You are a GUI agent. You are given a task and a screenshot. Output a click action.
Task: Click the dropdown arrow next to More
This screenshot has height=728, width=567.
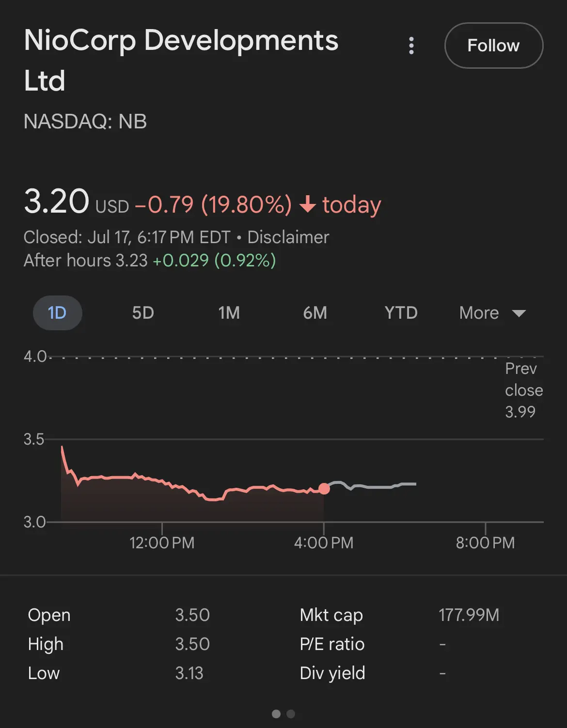coord(519,313)
